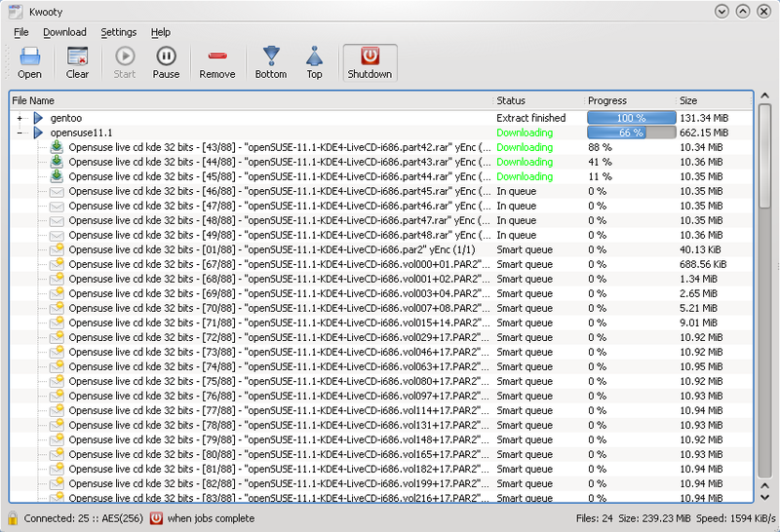Click gentoo 100 % progress bar
The image size is (780, 532).
pyautogui.click(x=631, y=118)
